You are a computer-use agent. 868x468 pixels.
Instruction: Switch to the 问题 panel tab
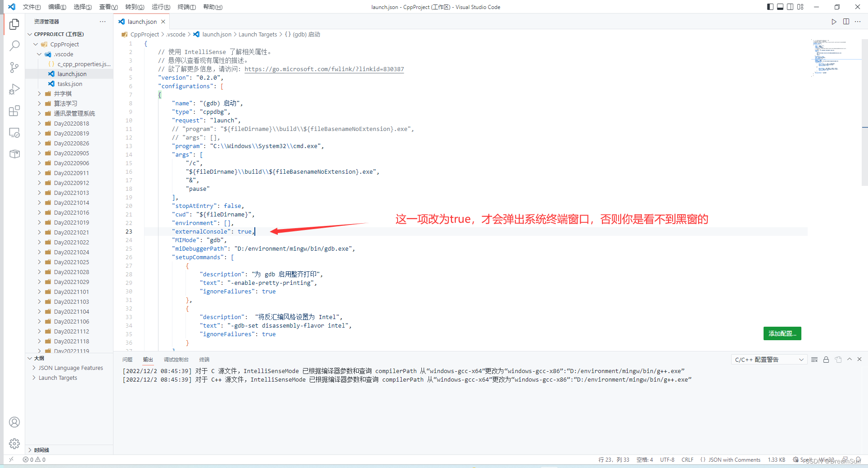click(127, 360)
